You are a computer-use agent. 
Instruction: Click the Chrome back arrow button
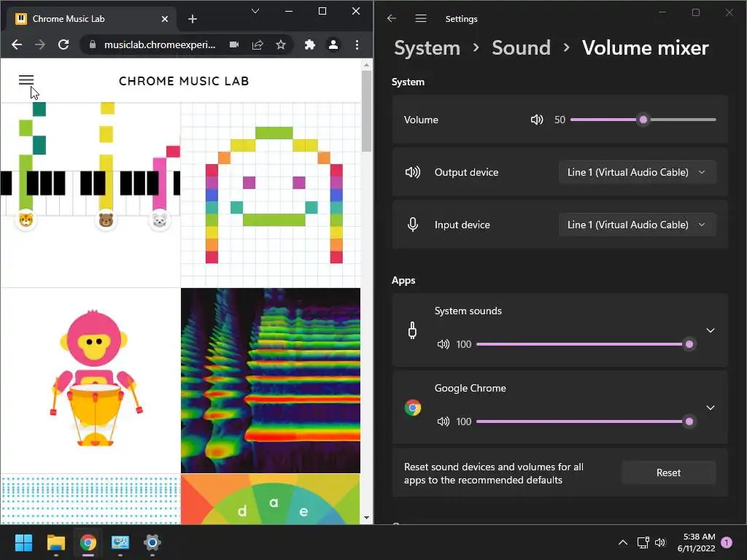(x=17, y=44)
